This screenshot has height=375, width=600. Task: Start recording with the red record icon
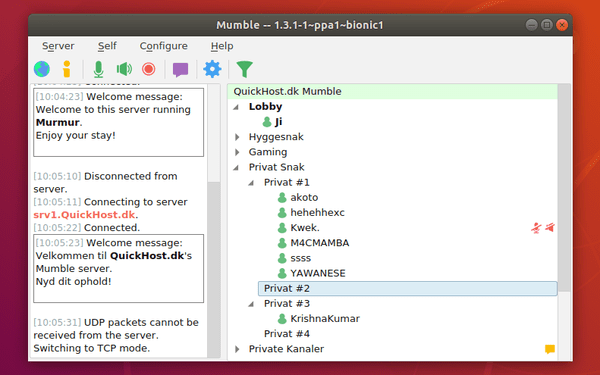click(148, 69)
